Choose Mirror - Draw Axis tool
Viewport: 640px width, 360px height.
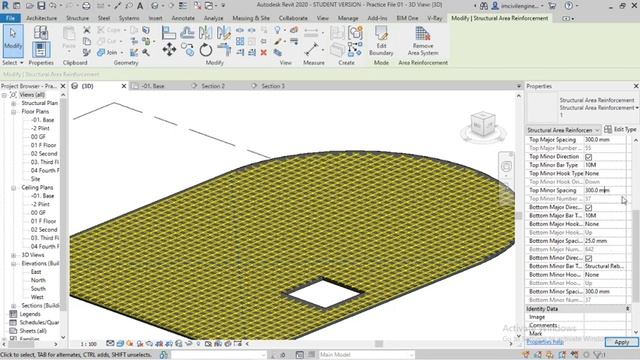point(223,33)
